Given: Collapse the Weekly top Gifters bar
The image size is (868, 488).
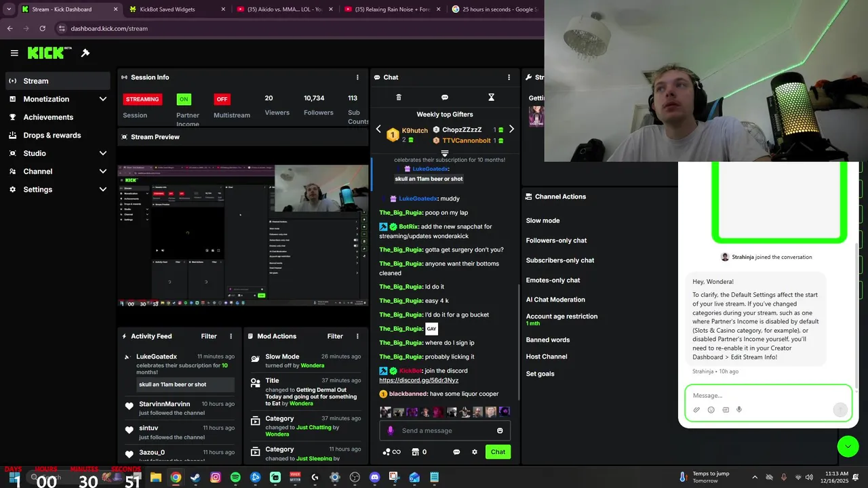Looking at the screenshot, I should 445,154.
